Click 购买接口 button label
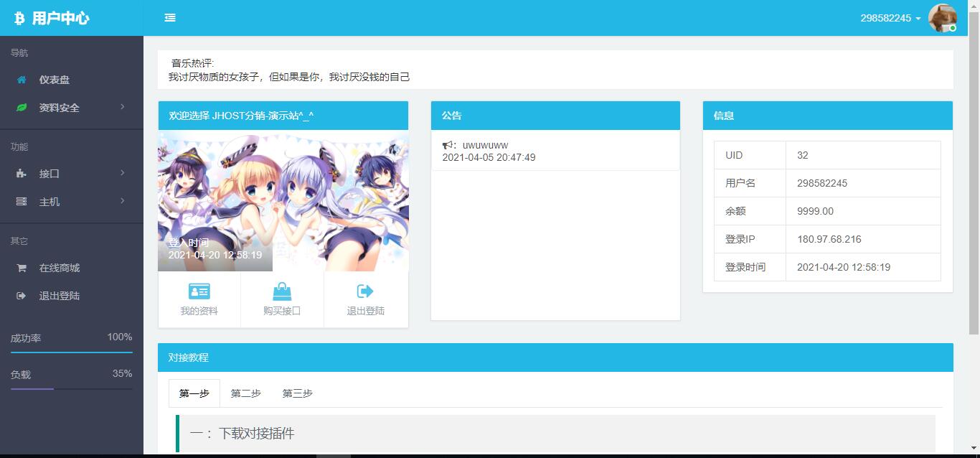 point(282,311)
